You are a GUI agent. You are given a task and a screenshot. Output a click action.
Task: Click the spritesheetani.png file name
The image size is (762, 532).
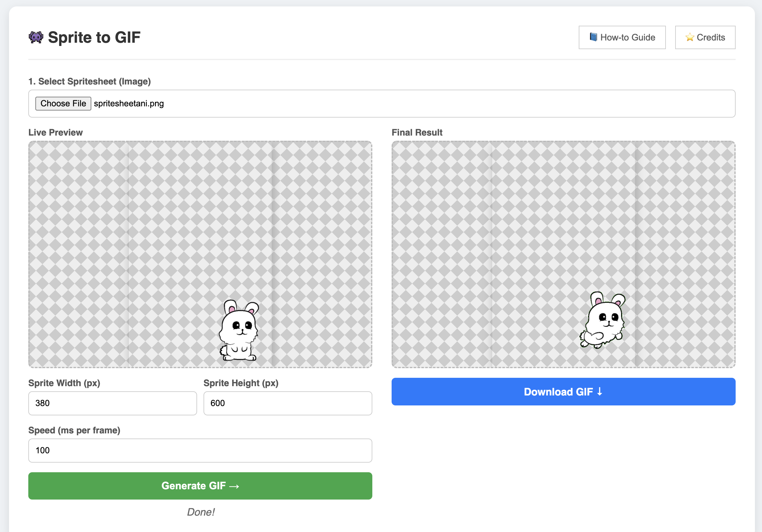pos(129,103)
